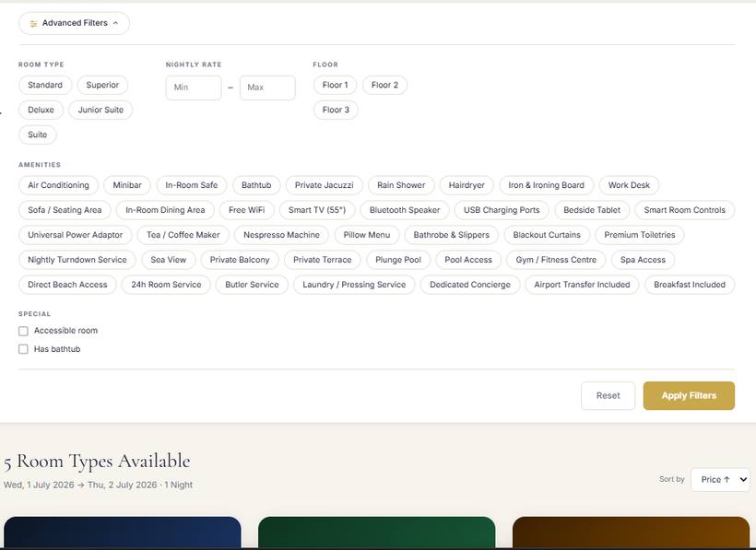
Task: Select the Premium Toiletries amenity
Action: click(640, 235)
